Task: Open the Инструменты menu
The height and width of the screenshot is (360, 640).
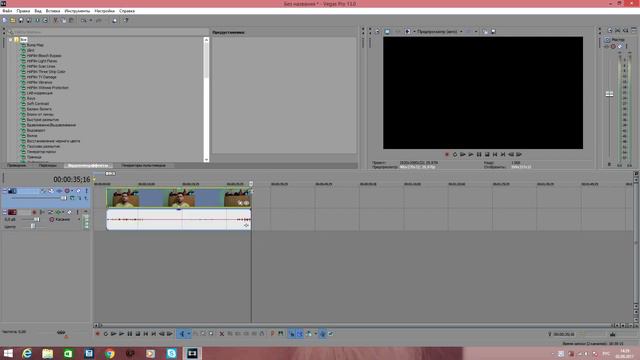Action: point(77,11)
